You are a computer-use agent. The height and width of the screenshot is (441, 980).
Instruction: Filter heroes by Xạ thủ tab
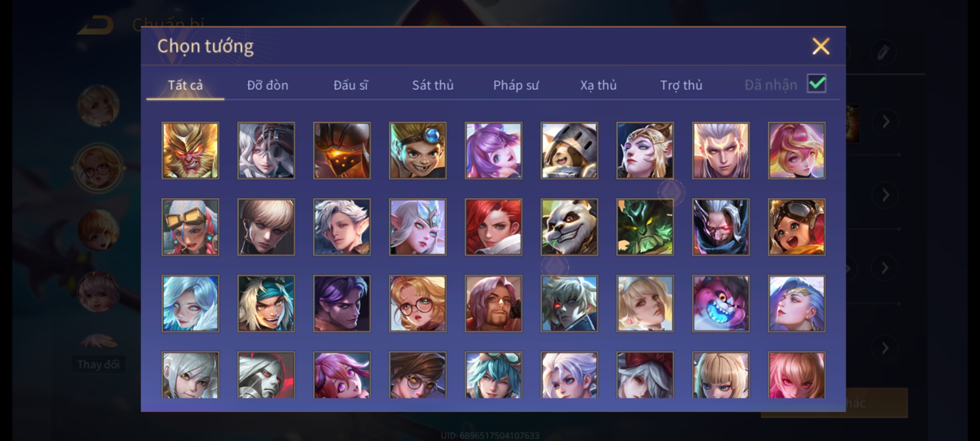point(598,85)
